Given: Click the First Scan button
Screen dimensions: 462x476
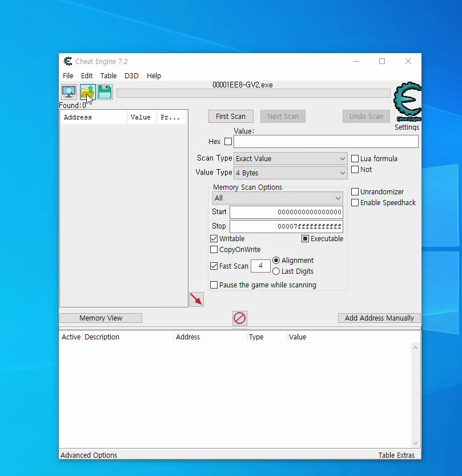Looking at the screenshot, I should tap(231, 116).
